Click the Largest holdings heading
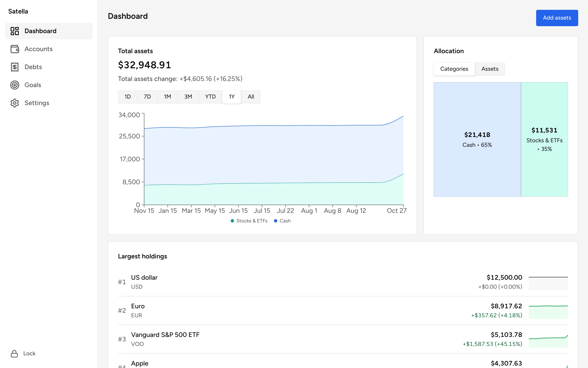The height and width of the screenshot is (368, 588). (x=143, y=256)
